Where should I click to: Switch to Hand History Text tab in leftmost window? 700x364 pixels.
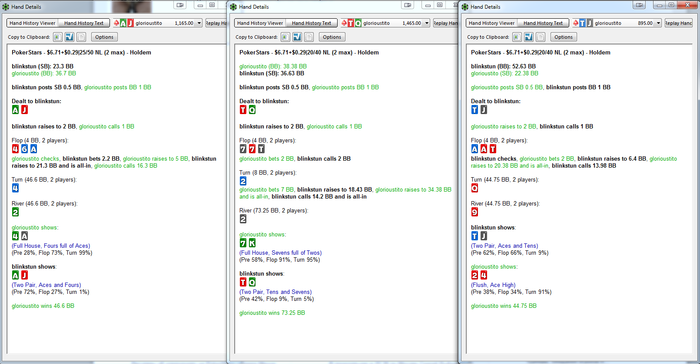(x=84, y=23)
